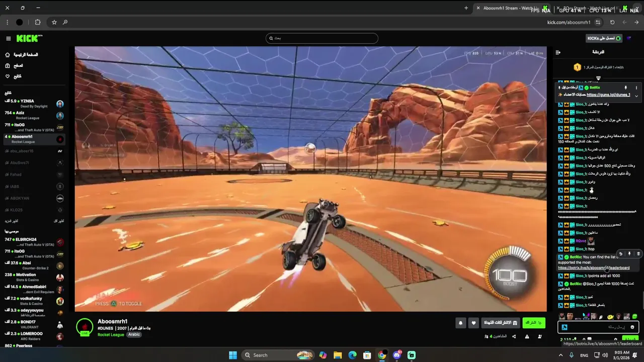Open File Explorer from taskbar
Image resolution: width=644 pixels, height=362 pixels.
(x=338, y=355)
